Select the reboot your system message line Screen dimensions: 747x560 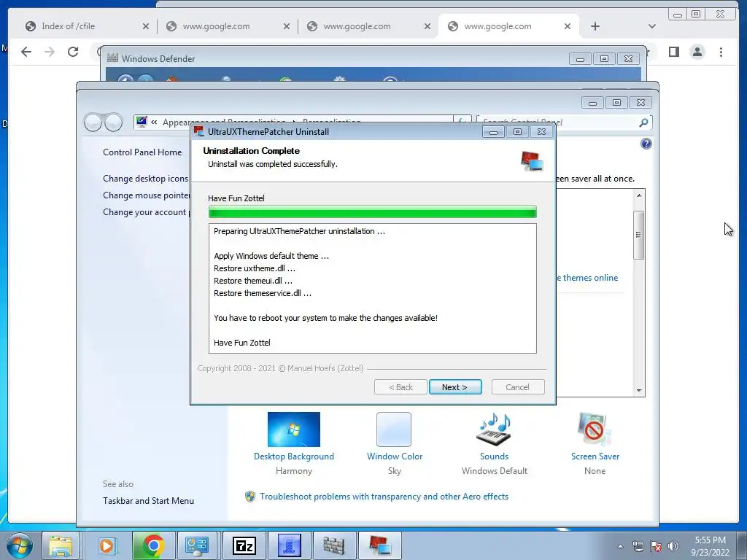tap(325, 318)
